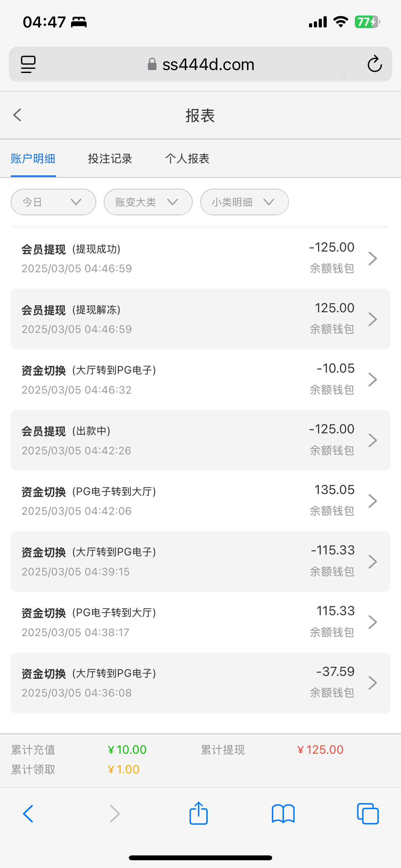
Task: Open the 提现成功 -125.00 record details
Action: (x=200, y=258)
